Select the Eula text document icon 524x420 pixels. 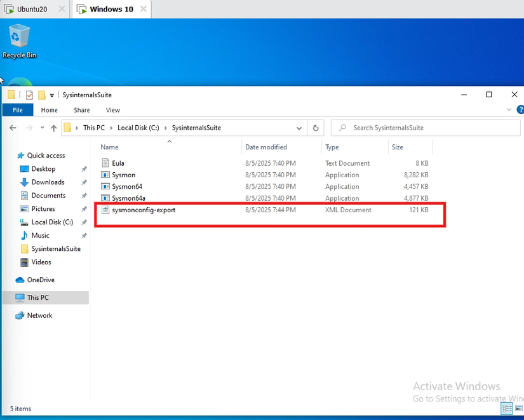(105, 163)
